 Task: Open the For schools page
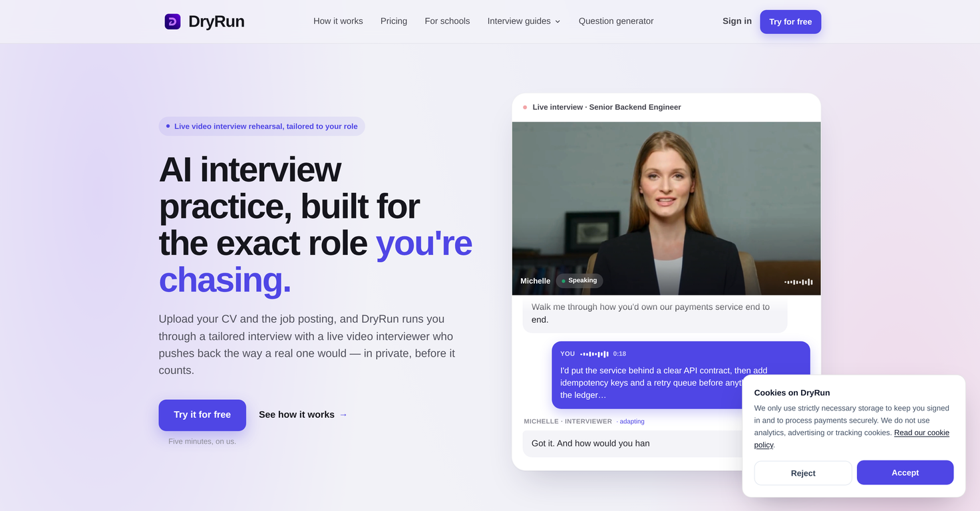[x=447, y=21]
